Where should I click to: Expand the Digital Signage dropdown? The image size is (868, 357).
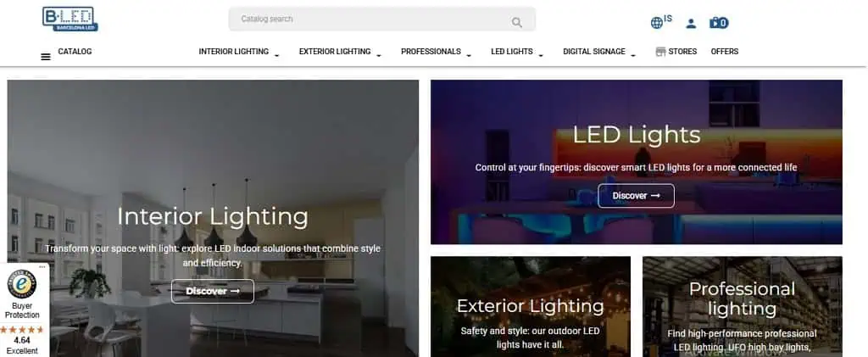coord(633,55)
